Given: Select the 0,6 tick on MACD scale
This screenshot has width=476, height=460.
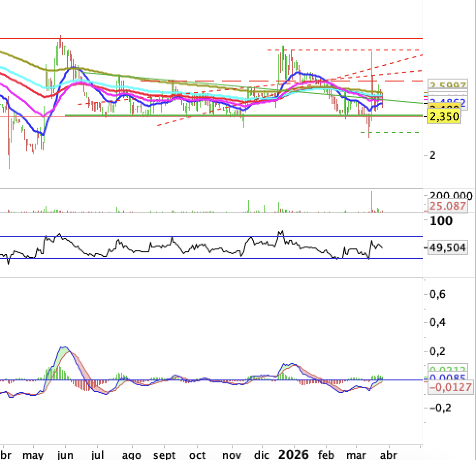Looking at the screenshot, I should point(437,294).
